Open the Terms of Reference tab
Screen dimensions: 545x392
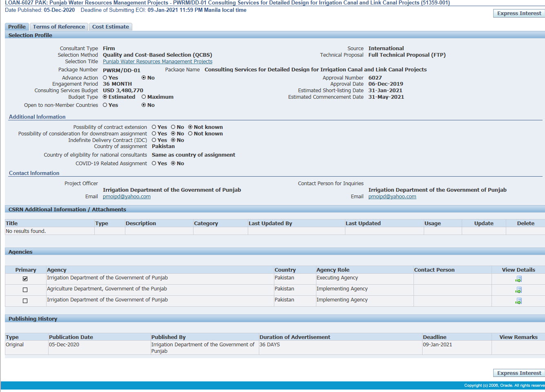click(x=59, y=27)
